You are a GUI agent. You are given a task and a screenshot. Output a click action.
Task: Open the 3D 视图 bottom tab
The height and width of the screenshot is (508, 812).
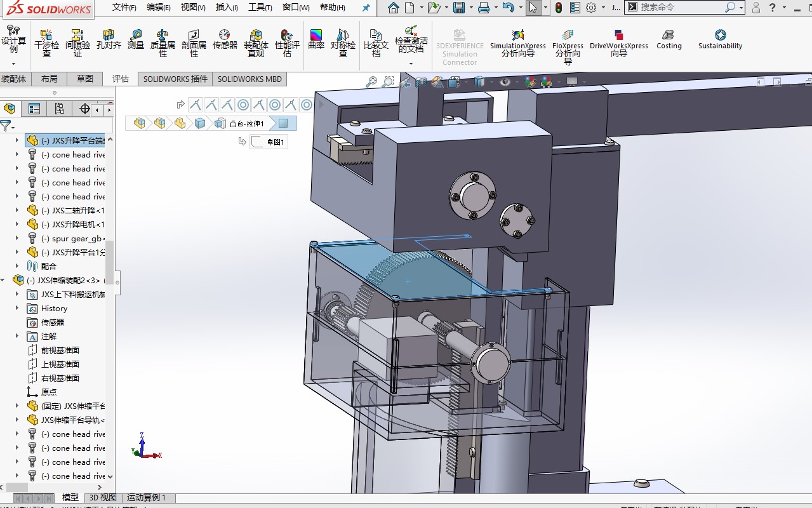click(103, 498)
